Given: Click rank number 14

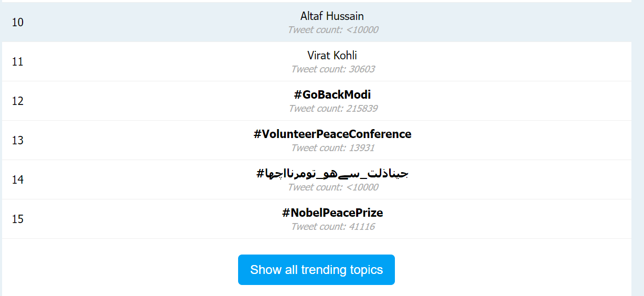Looking at the screenshot, I should click(18, 180).
